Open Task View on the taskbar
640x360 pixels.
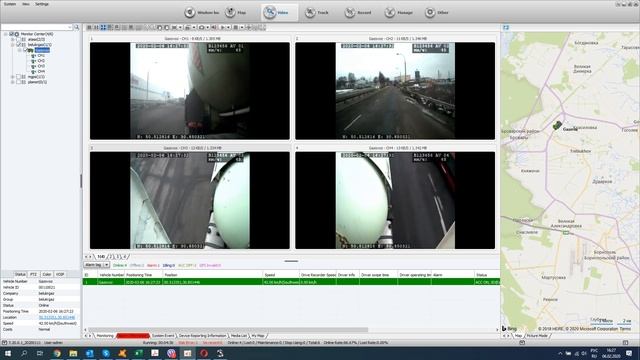(40, 353)
